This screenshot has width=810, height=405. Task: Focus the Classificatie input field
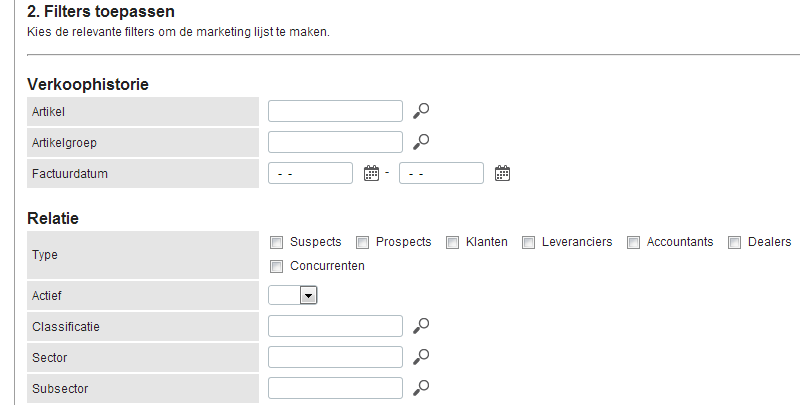(335, 325)
